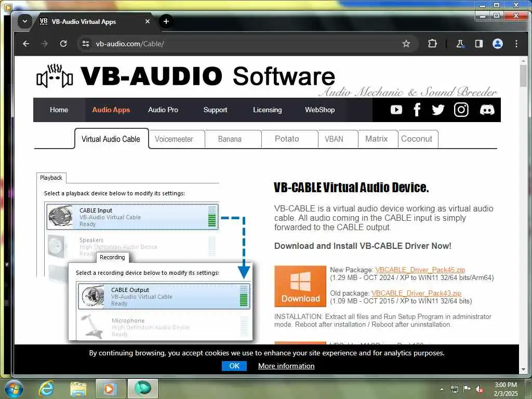Open the Extensions puzzle icon
This screenshot has height=399, width=532.
coord(432,44)
